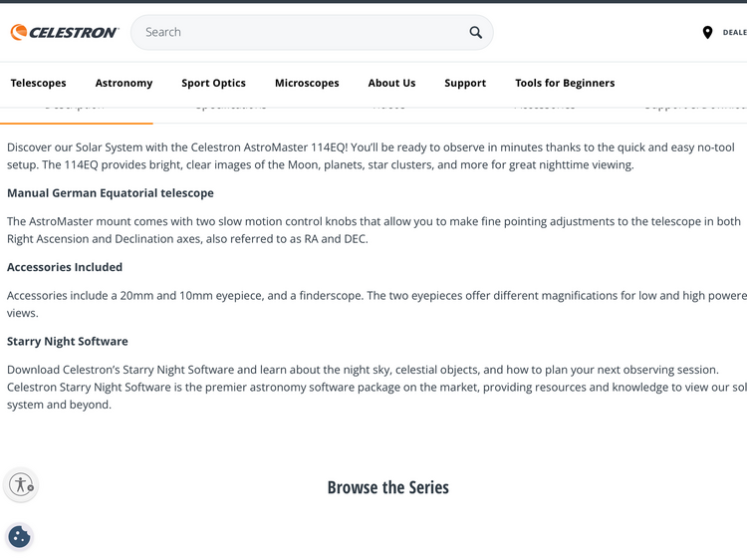The width and height of the screenshot is (747, 560).
Task: Select the Description tab with orange underline
Action: (x=75, y=107)
